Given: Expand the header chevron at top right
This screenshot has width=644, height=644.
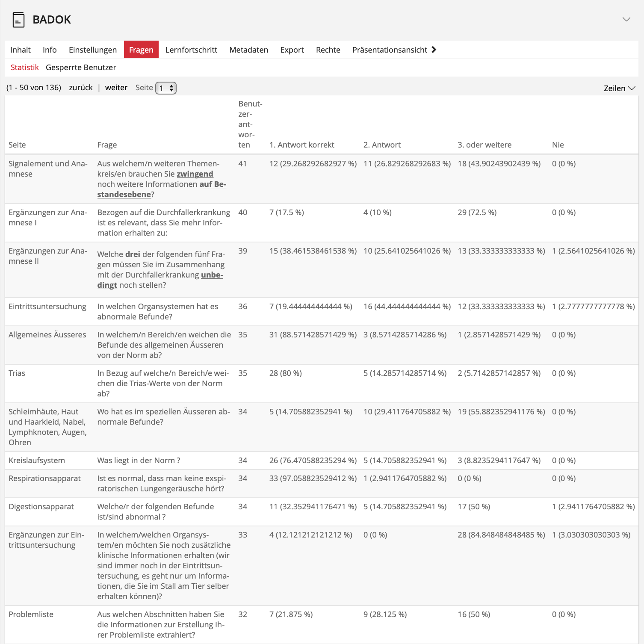Looking at the screenshot, I should 626,19.
